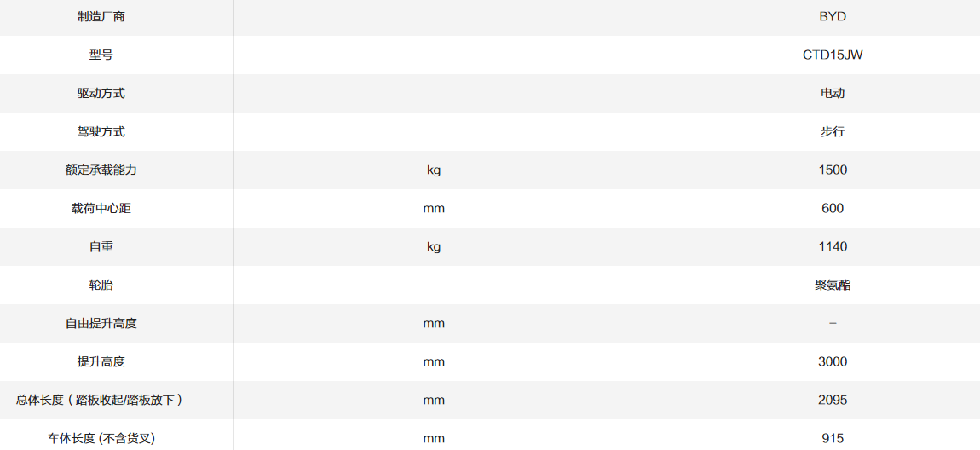The height and width of the screenshot is (450, 980).
Task: Select the 600 load center value
Action: (x=832, y=208)
